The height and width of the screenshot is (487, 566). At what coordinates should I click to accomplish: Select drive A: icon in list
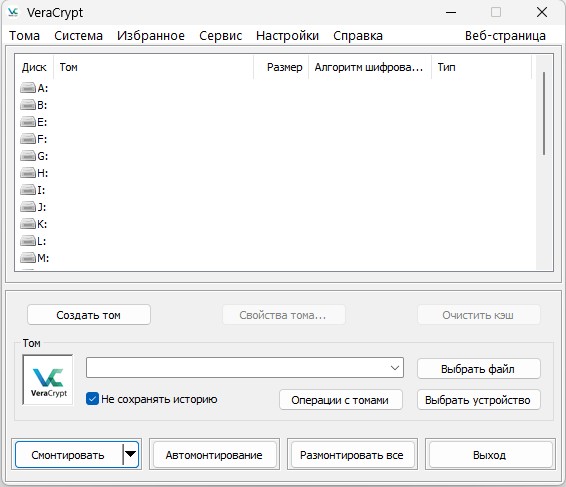tap(28, 88)
